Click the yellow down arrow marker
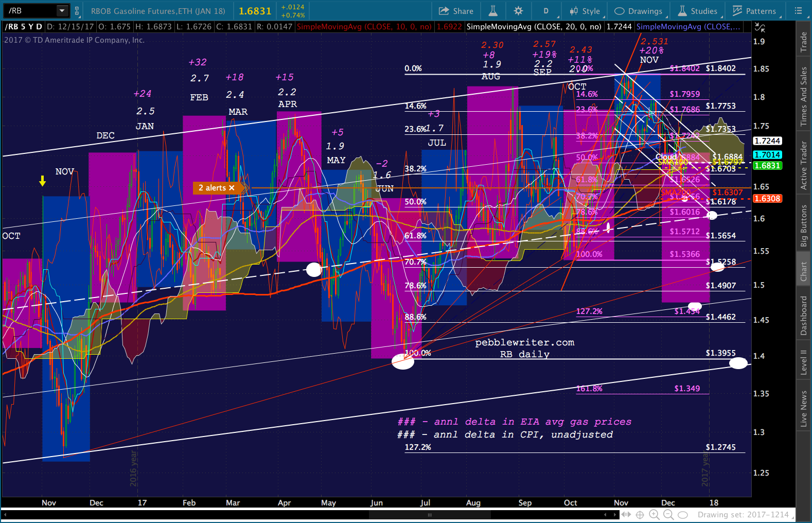This screenshot has height=523, width=812. pos(43,181)
